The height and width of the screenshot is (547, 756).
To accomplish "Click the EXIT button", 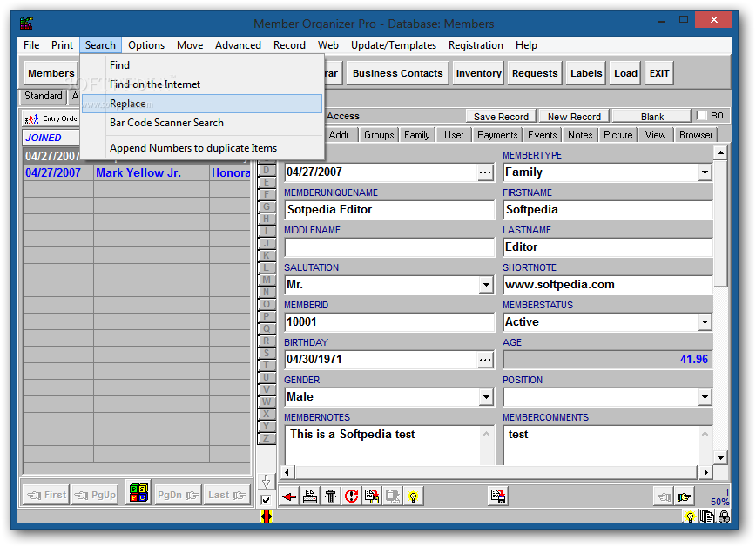I will [658, 73].
